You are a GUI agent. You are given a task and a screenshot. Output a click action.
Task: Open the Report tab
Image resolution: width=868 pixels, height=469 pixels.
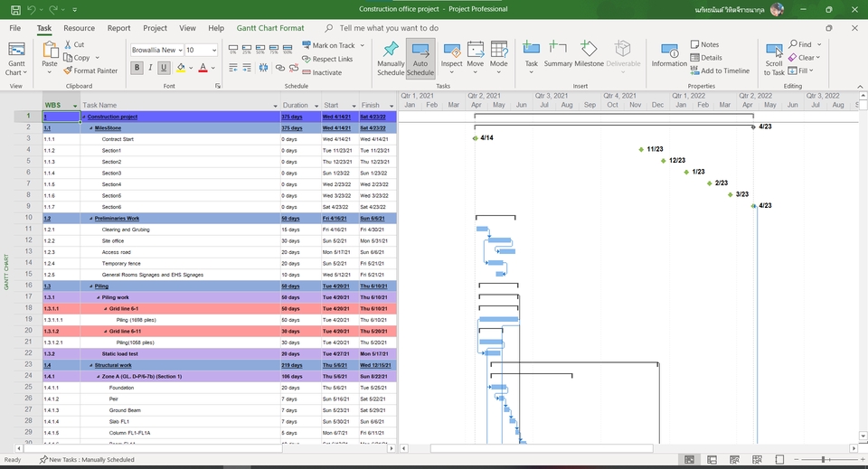pos(119,28)
